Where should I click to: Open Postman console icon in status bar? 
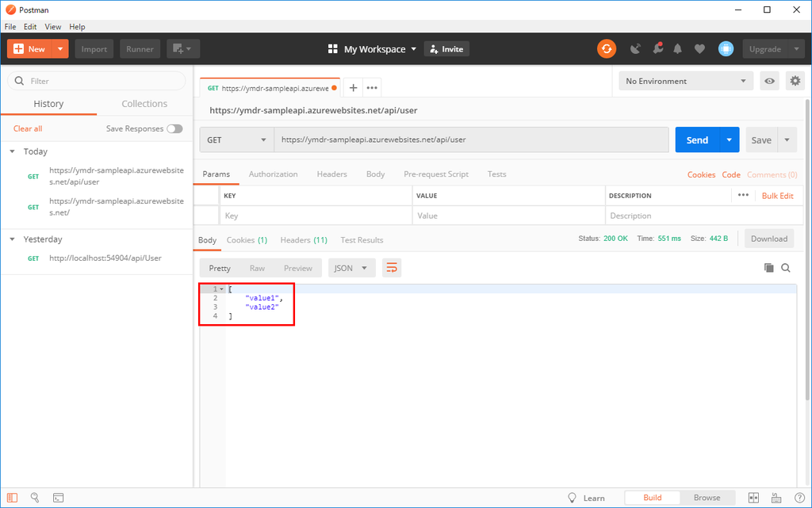(x=59, y=498)
